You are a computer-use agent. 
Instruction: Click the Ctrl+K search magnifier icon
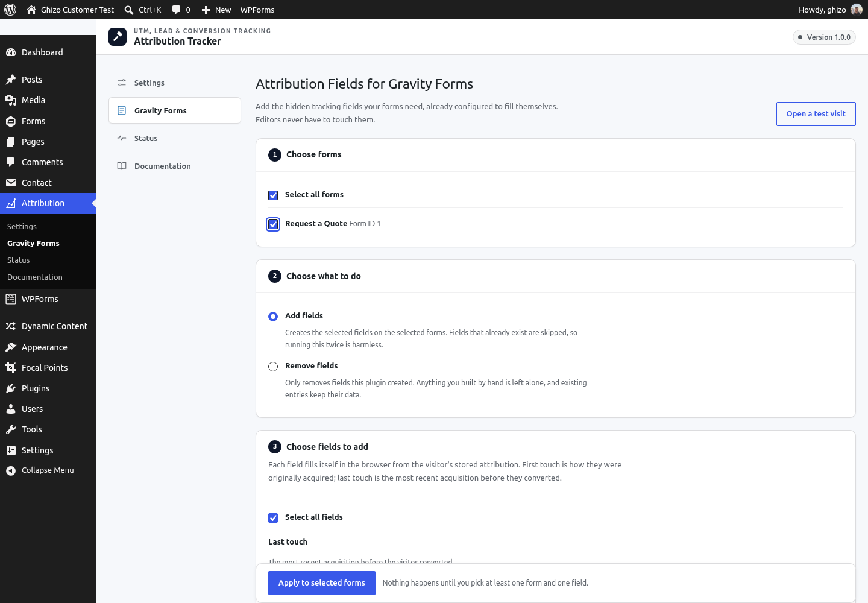(x=129, y=10)
